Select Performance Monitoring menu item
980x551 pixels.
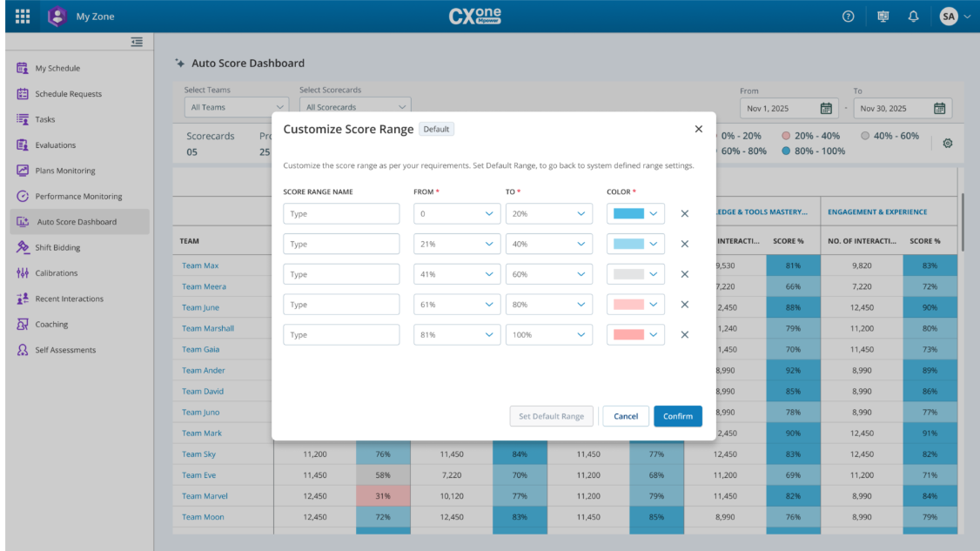pos(78,197)
